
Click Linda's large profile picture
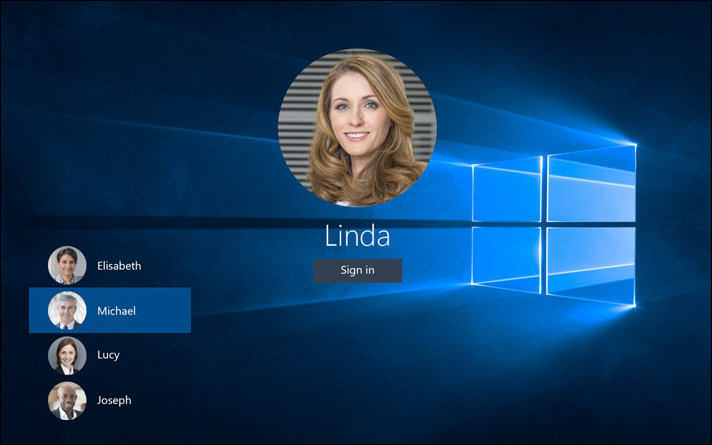[x=357, y=128]
